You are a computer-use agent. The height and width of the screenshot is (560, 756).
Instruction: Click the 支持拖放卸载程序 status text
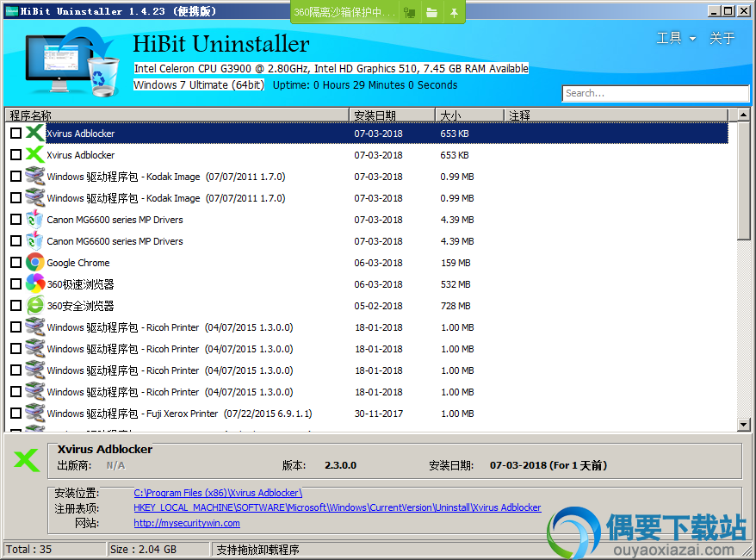[258, 550]
